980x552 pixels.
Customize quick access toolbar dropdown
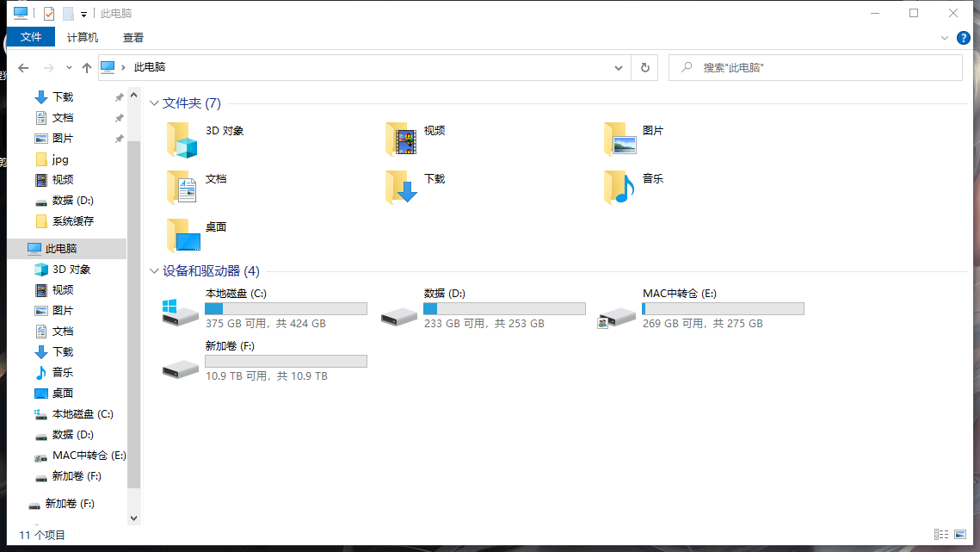(83, 14)
